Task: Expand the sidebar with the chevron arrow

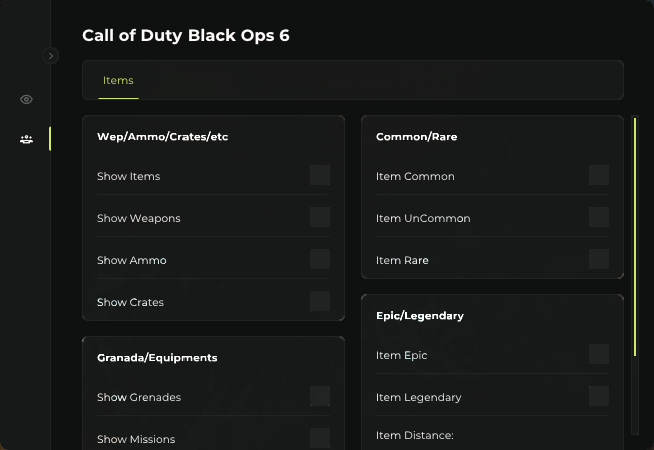Action: point(50,55)
